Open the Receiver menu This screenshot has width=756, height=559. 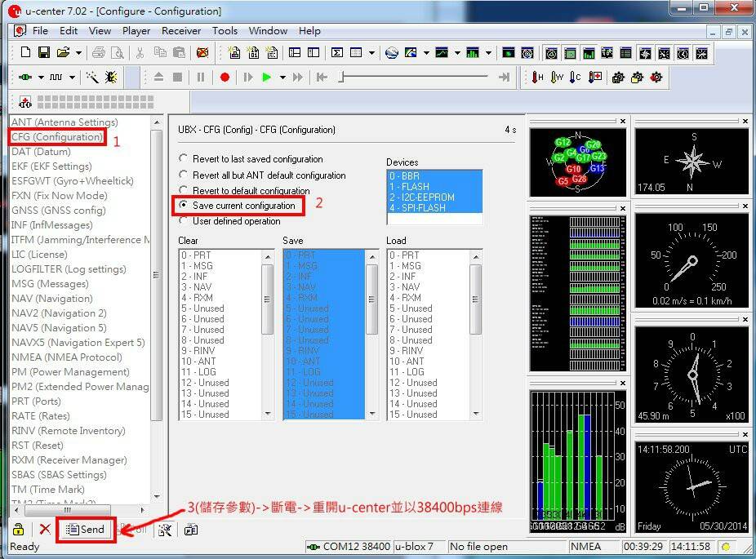click(180, 31)
